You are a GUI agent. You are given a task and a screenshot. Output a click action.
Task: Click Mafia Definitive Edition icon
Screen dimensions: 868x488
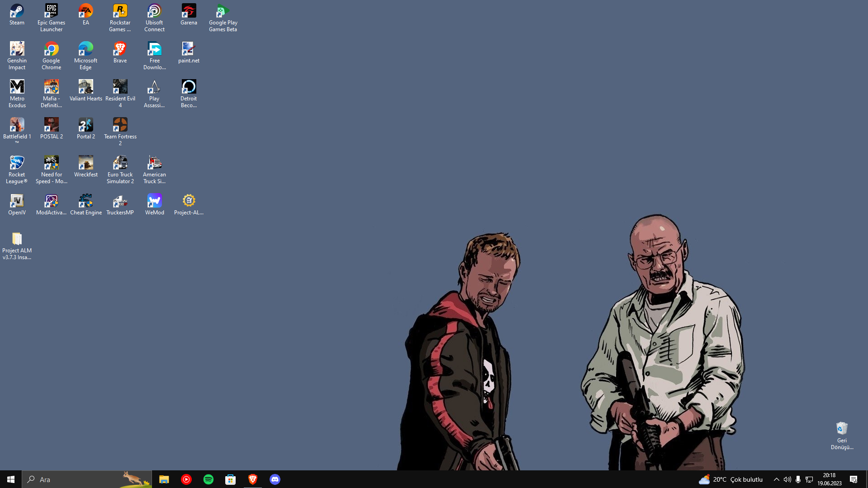point(51,94)
